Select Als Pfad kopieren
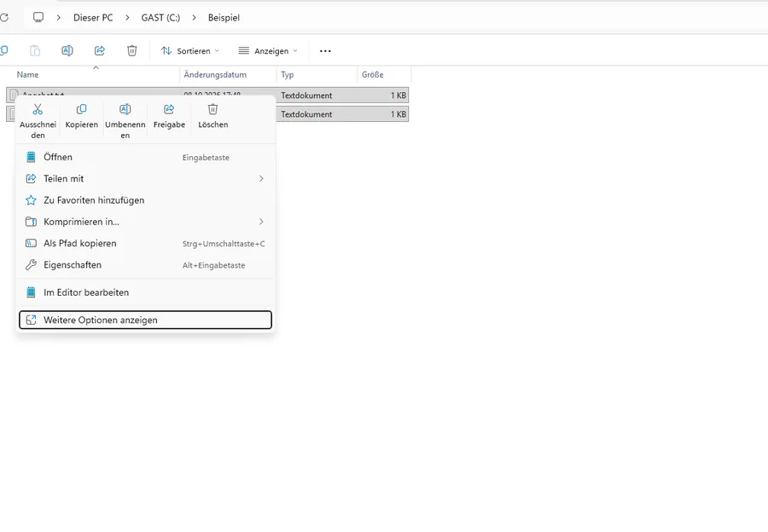 (145, 243)
